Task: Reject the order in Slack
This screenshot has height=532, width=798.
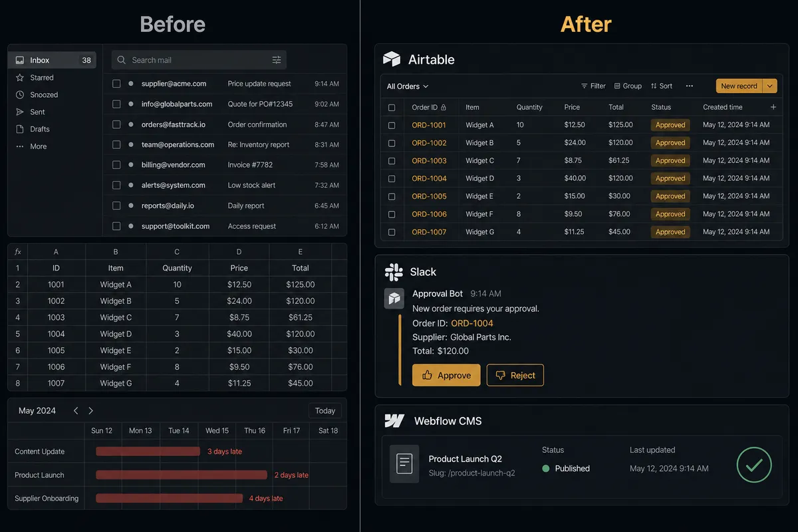Action: point(515,375)
